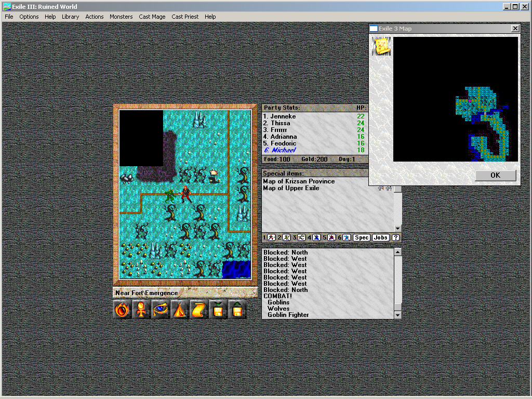Viewport: 532px width, 399px height.
Task: Select party member 5's inventory icon
Action: 331,237
